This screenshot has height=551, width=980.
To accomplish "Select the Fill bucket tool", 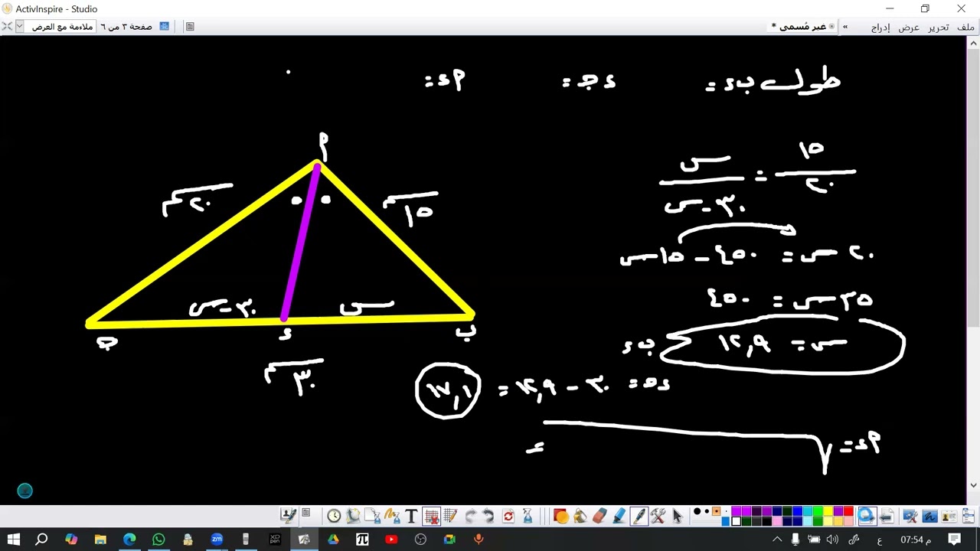I will (x=580, y=516).
